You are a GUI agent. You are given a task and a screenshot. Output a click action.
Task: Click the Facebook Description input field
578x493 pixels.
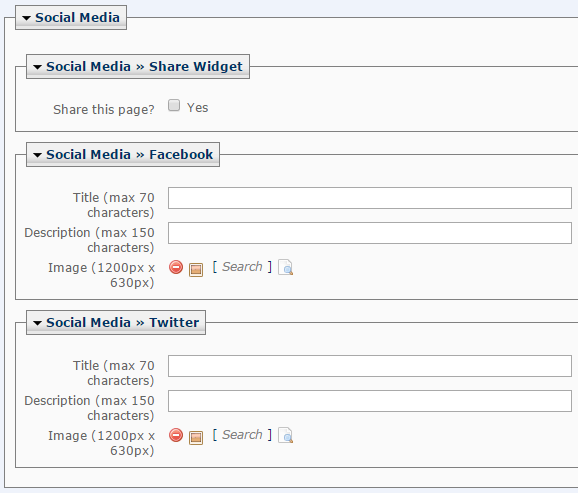pyautogui.click(x=370, y=233)
